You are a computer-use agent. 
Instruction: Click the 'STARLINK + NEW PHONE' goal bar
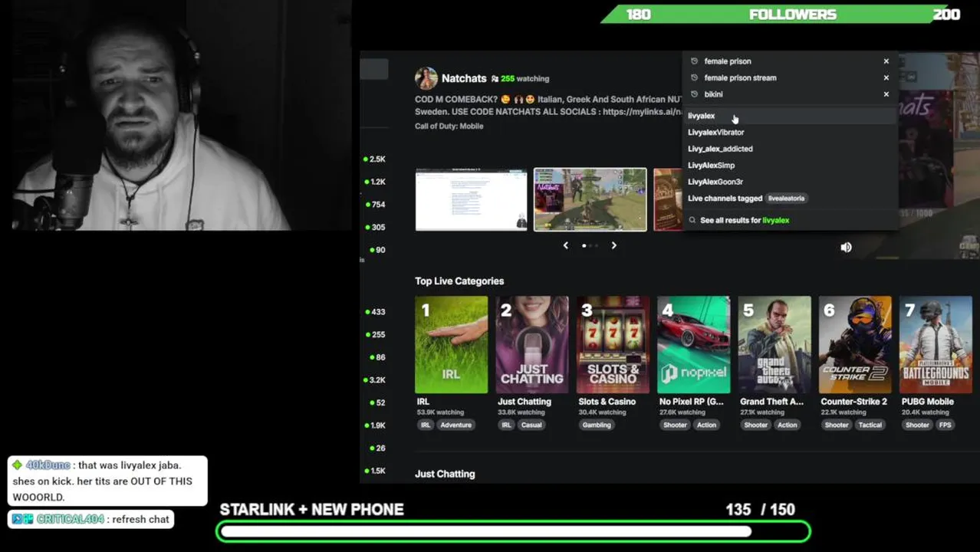click(x=513, y=531)
